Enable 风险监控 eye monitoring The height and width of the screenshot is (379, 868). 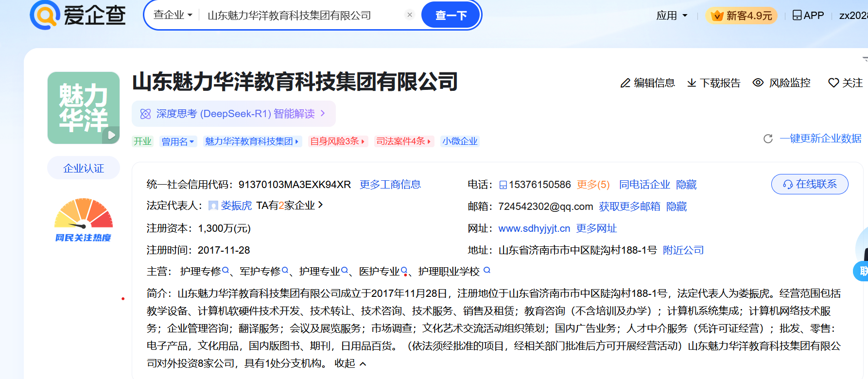[781, 83]
